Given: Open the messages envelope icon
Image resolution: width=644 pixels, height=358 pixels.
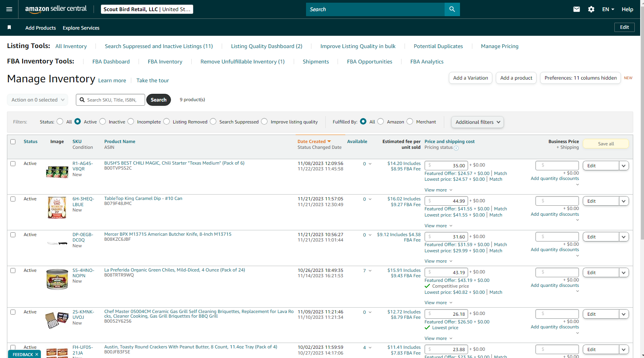Looking at the screenshot, I should point(576,9).
